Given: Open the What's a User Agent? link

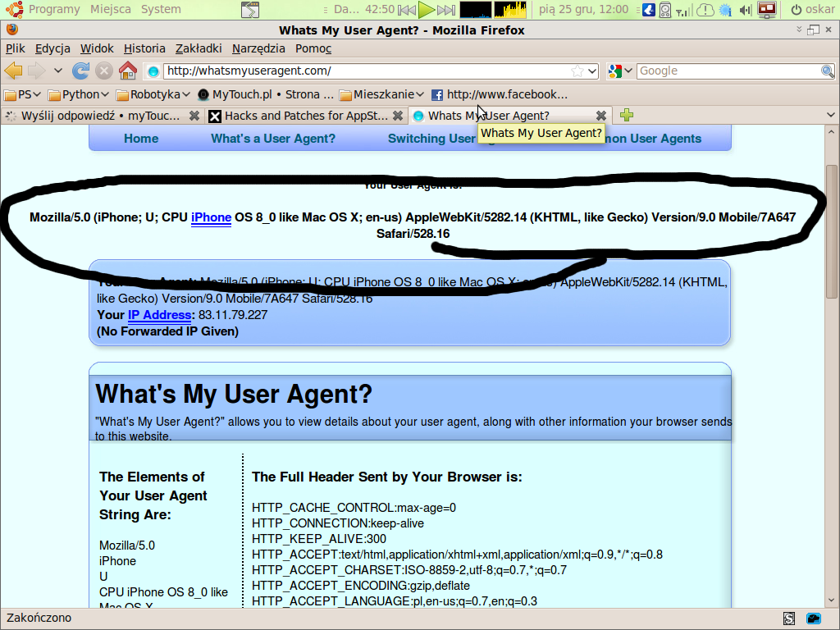Looking at the screenshot, I should pos(273,139).
